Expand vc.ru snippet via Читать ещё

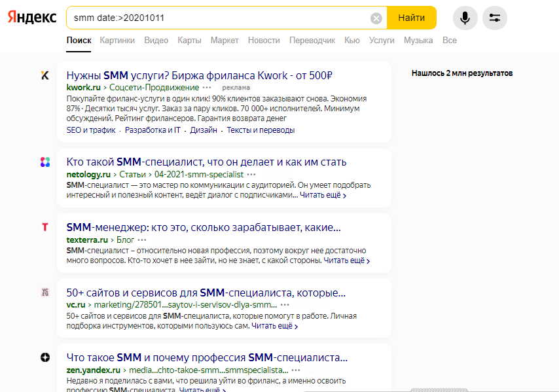tap(274, 326)
